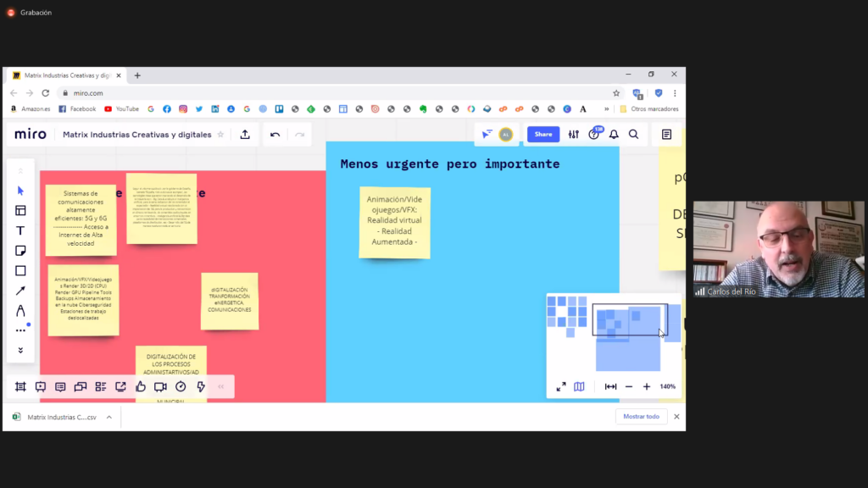Select the Sticky note tool
This screenshot has height=488, width=868.
(20, 251)
